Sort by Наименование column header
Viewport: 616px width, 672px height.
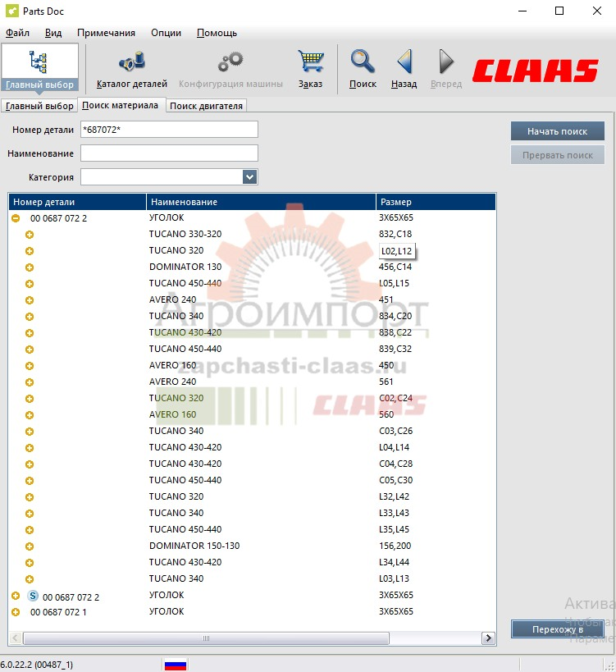[262, 202]
